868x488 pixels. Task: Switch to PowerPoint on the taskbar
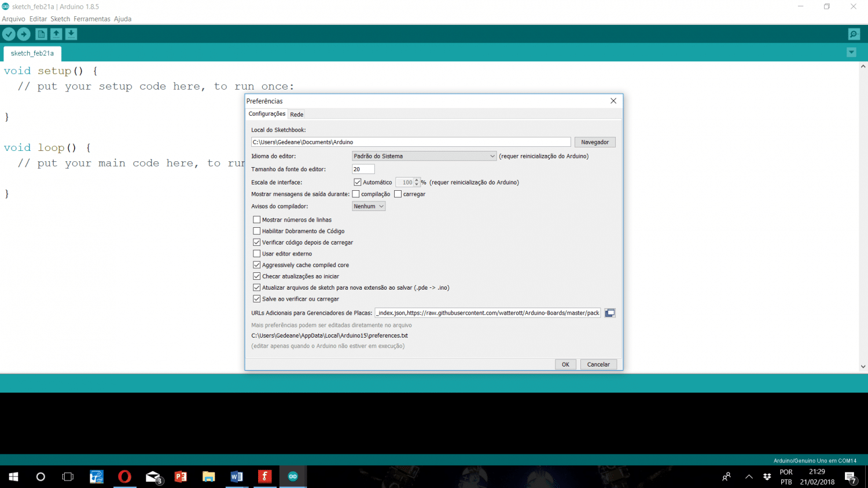(181, 477)
